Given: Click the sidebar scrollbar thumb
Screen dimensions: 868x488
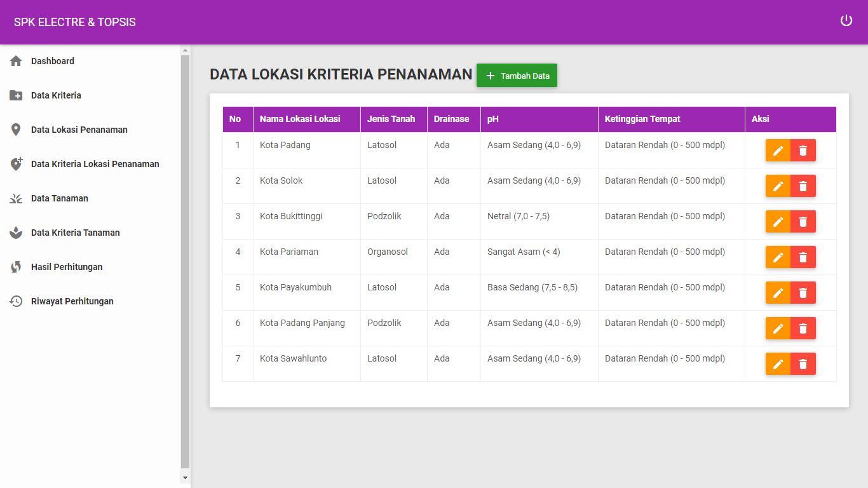Looking at the screenshot, I should (x=186, y=262).
